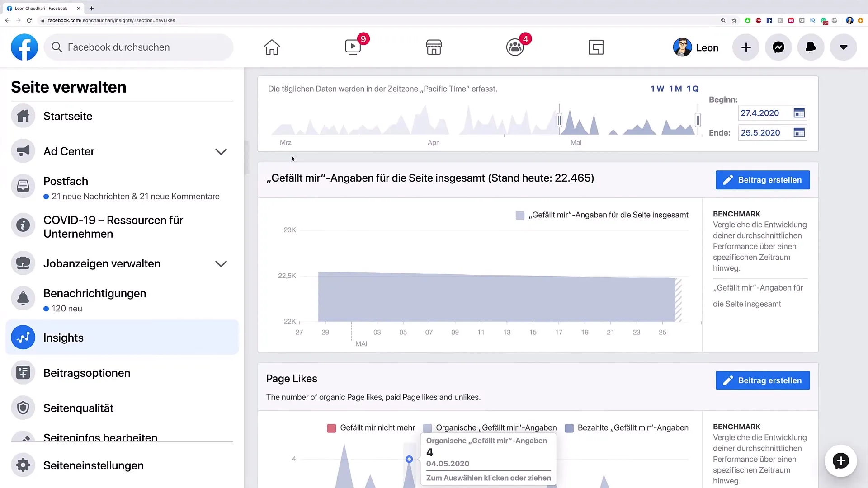The width and height of the screenshot is (868, 488).
Task: Open the Watch video icon with 9 badge
Action: pos(353,47)
